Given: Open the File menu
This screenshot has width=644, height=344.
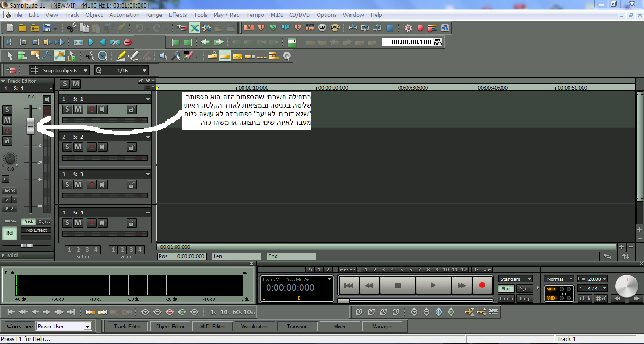Looking at the screenshot, I should (x=18, y=15).
